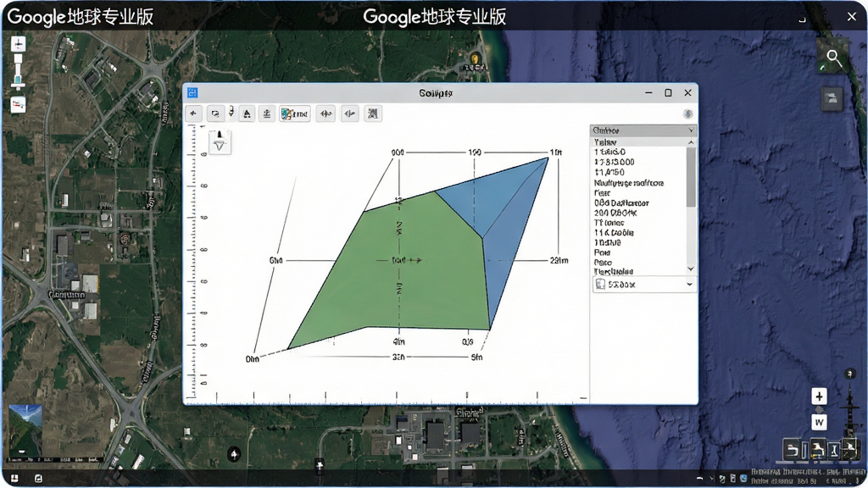Click the first arrow tool in dialog toolbar
Image resolution: width=868 pixels, height=488 pixels.
(x=193, y=114)
